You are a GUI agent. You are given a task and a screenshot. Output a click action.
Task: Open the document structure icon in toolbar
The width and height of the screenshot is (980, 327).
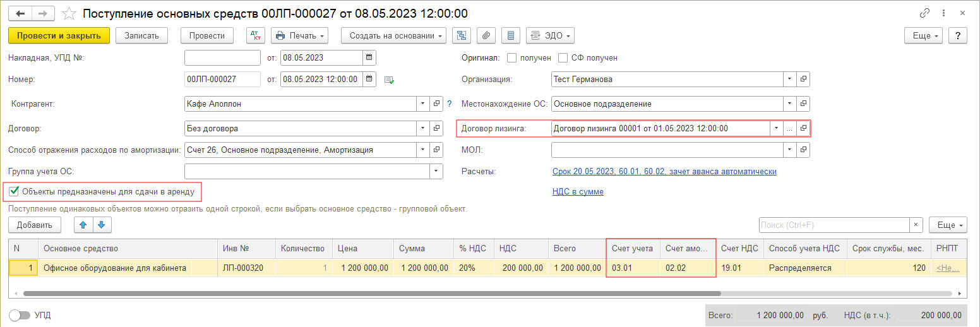(462, 36)
